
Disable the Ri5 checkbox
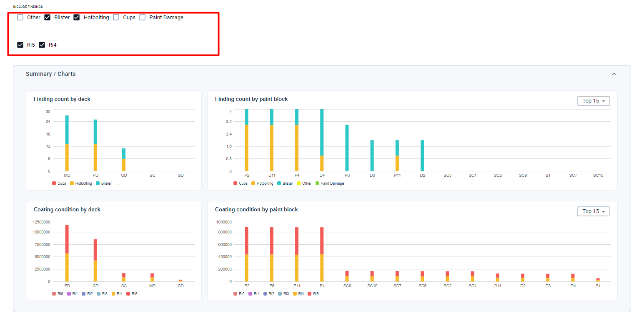tap(20, 45)
